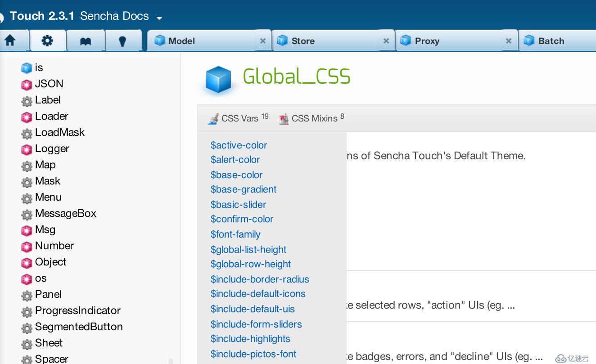
Task: Click the pink icon beside Object
Action: click(x=27, y=263)
